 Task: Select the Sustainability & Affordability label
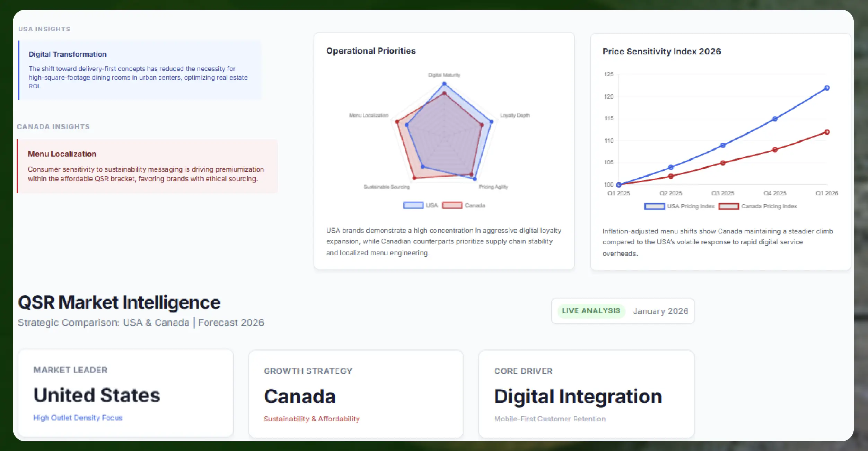tap(312, 419)
